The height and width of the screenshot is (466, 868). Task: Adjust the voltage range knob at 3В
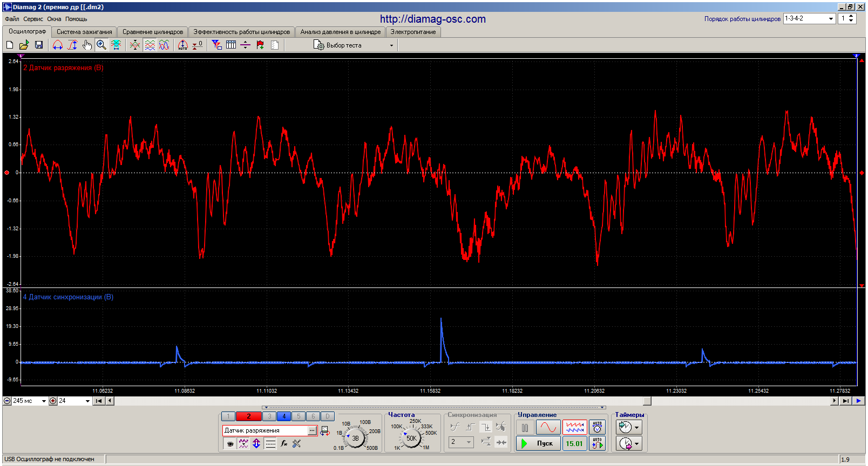point(355,438)
